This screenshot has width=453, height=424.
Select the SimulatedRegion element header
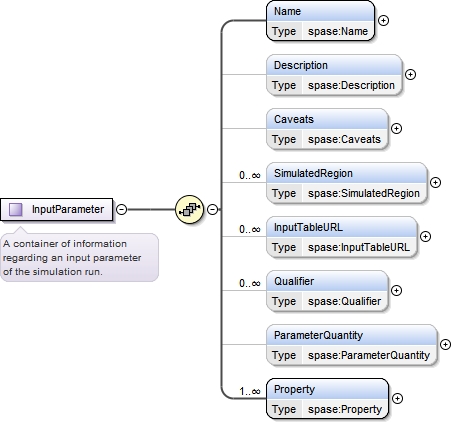[x=347, y=173]
